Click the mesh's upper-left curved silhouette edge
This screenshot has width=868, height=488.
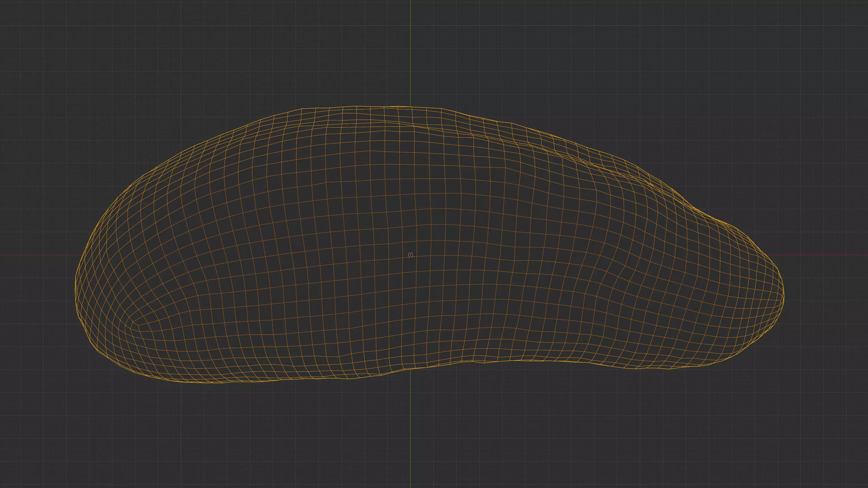175,156
